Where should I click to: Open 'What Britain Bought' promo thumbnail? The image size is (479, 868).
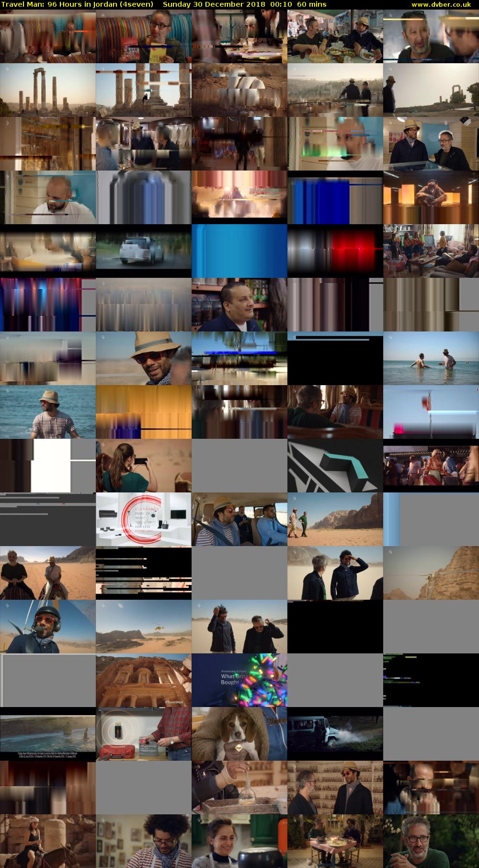tap(239, 680)
